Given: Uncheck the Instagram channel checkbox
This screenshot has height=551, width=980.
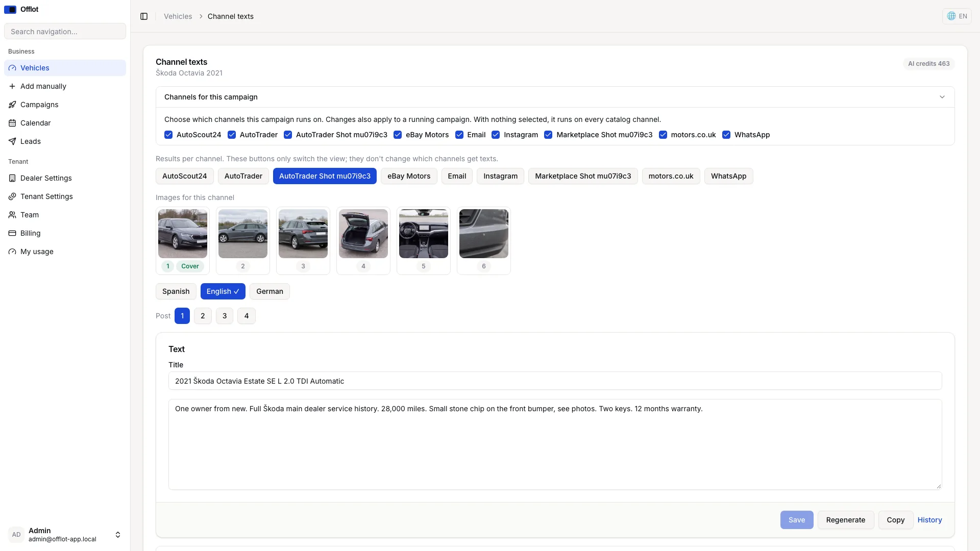Looking at the screenshot, I should click(x=496, y=135).
